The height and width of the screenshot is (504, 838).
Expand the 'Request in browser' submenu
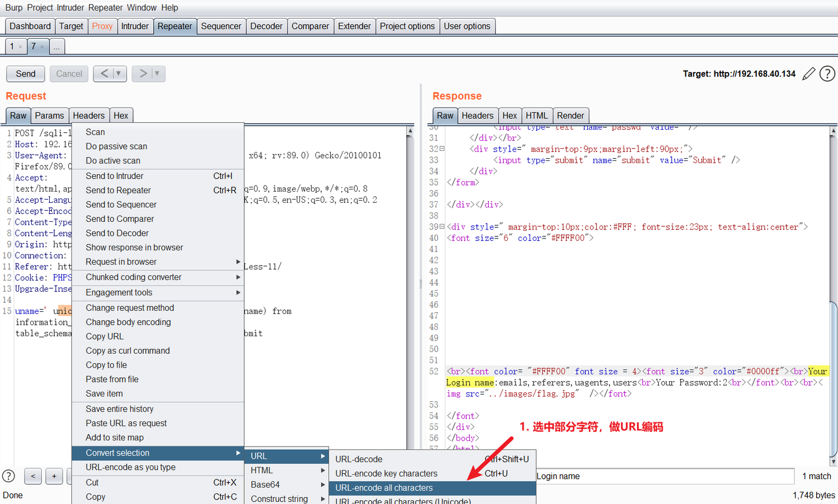click(x=158, y=262)
